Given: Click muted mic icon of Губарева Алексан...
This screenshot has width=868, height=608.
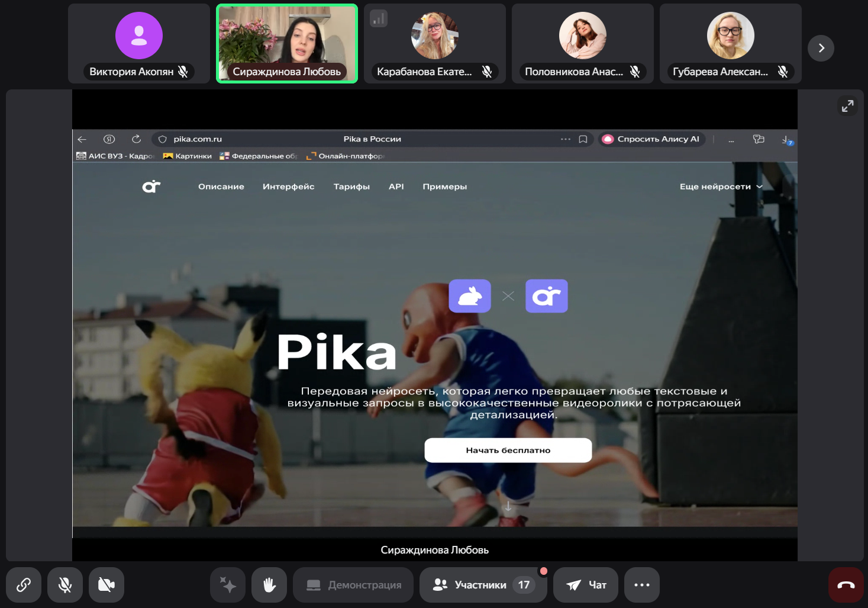Looking at the screenshot, I should 783,72.
